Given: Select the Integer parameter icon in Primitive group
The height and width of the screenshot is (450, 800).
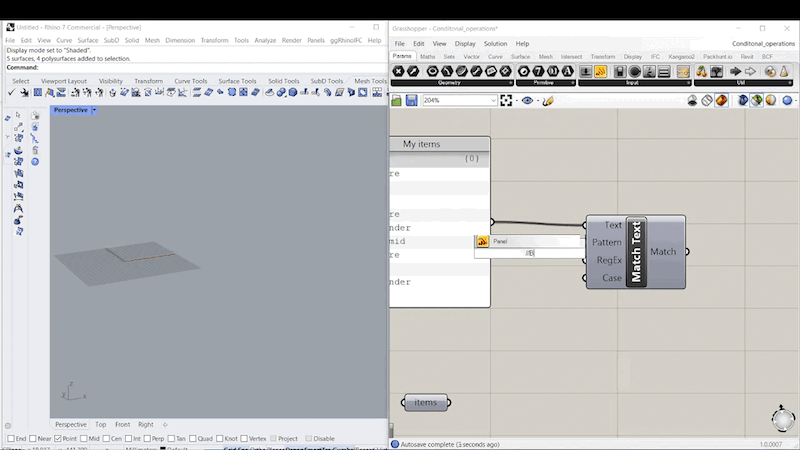Looking at the screenshot, I should click(x=538, y=71).
